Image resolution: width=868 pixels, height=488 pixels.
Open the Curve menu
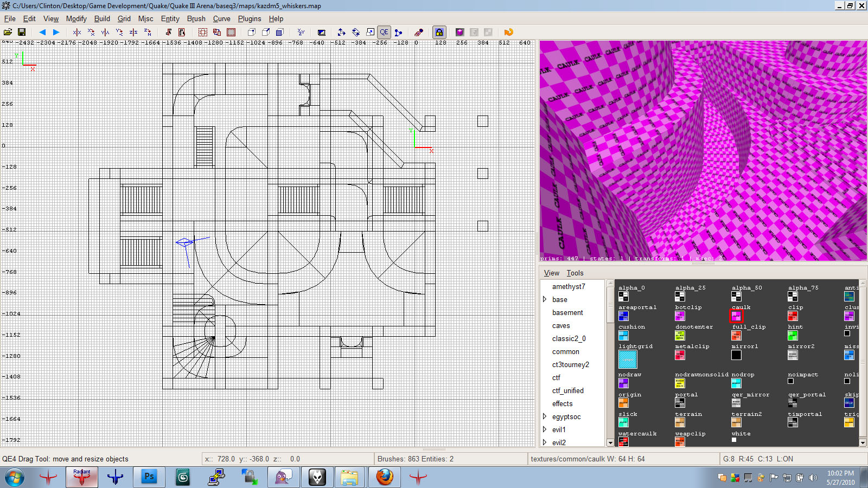point(222,18)
